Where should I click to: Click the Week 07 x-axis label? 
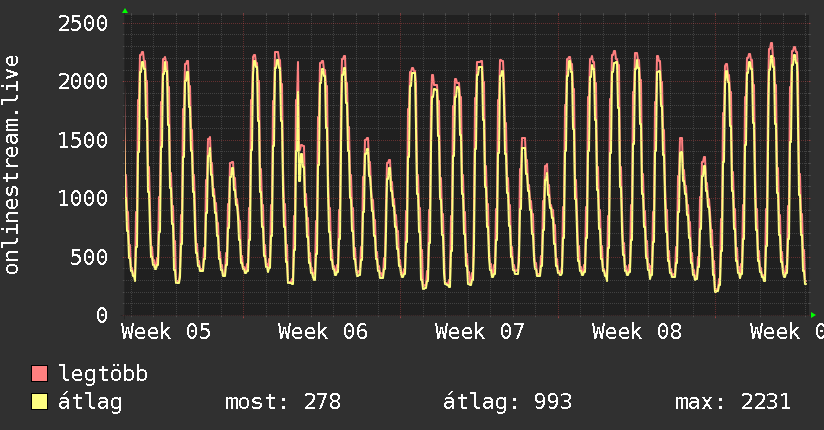click(480, 332)
